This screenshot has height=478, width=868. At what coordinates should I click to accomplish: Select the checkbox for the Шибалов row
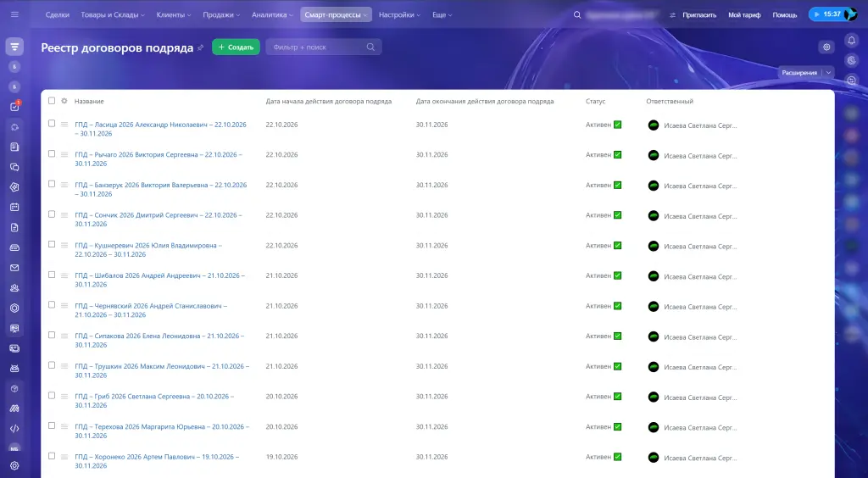(52, 275)
